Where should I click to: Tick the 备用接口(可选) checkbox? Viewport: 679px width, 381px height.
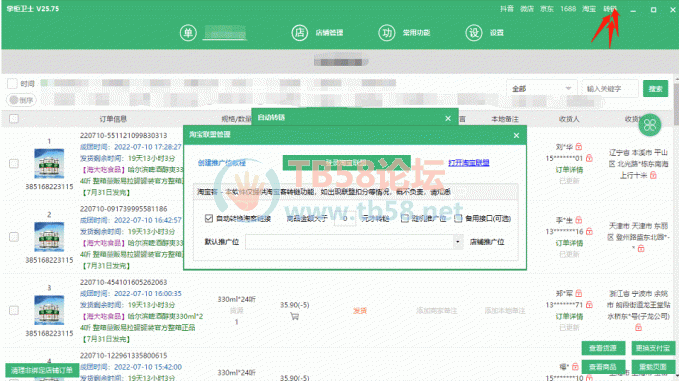click(458, 218)
